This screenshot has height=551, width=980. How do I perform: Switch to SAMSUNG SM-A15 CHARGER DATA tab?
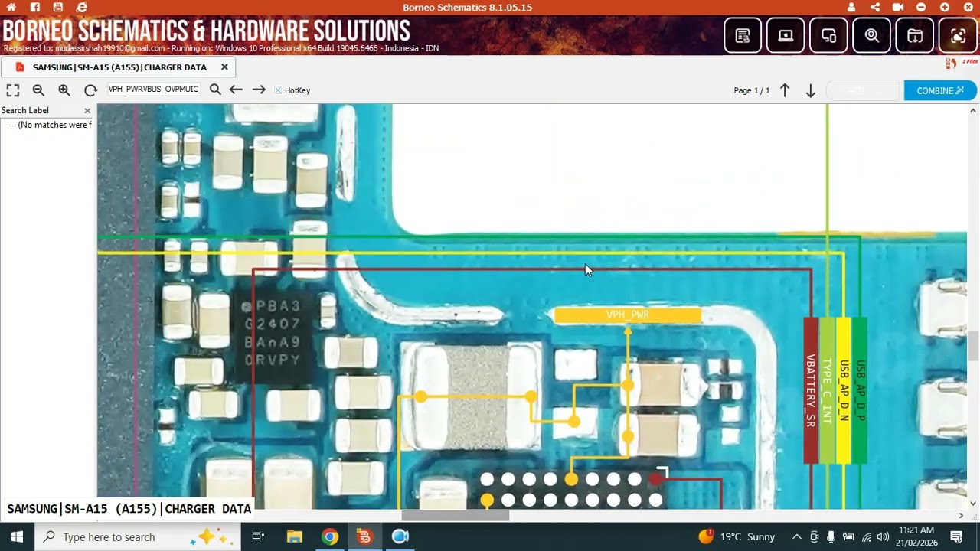119,67
